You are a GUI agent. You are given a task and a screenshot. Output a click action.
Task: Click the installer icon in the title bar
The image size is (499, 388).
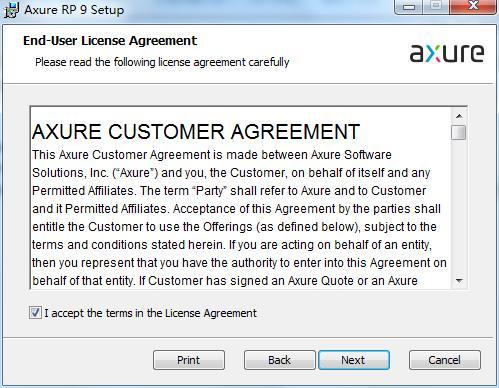(x=11, y=9)
